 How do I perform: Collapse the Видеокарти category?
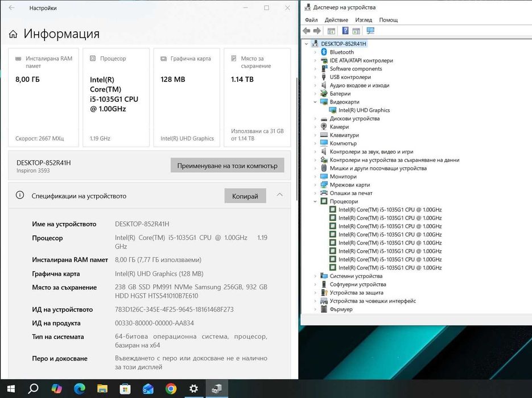[x=315, y=102]
